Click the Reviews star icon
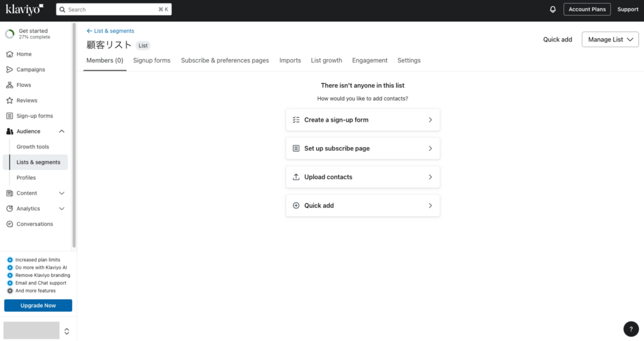The width and height of the screenshot is (644, 341). pyautogui.click(x=9, y=100)
